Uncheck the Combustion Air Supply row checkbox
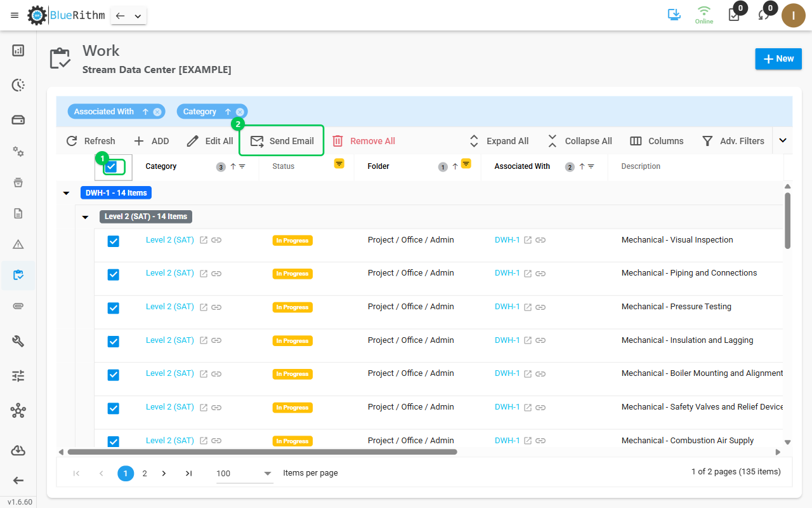 tap(114, 442)
